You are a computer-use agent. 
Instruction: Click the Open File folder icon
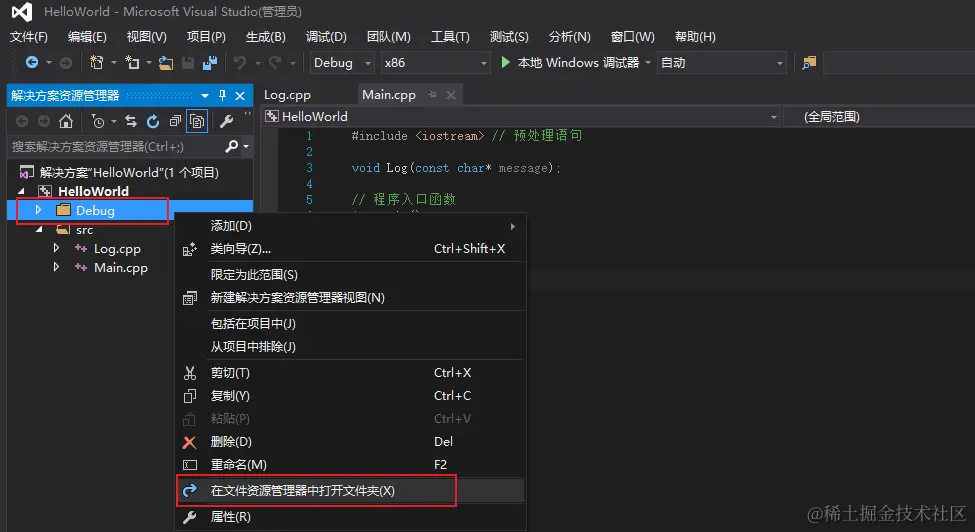tap(165, 63)
